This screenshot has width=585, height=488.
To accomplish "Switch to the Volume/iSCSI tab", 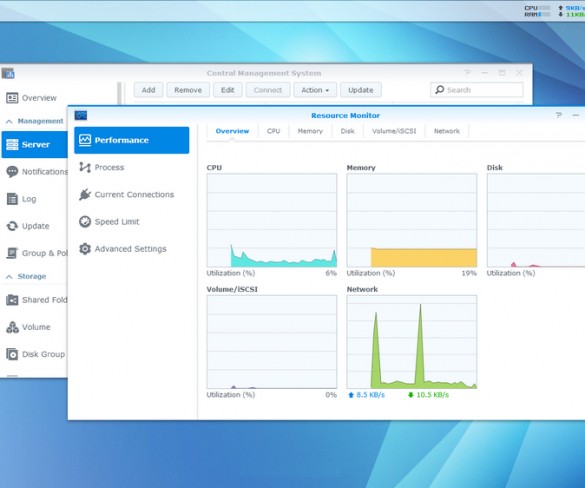I will pyautogui.click(x=394, y=131).
